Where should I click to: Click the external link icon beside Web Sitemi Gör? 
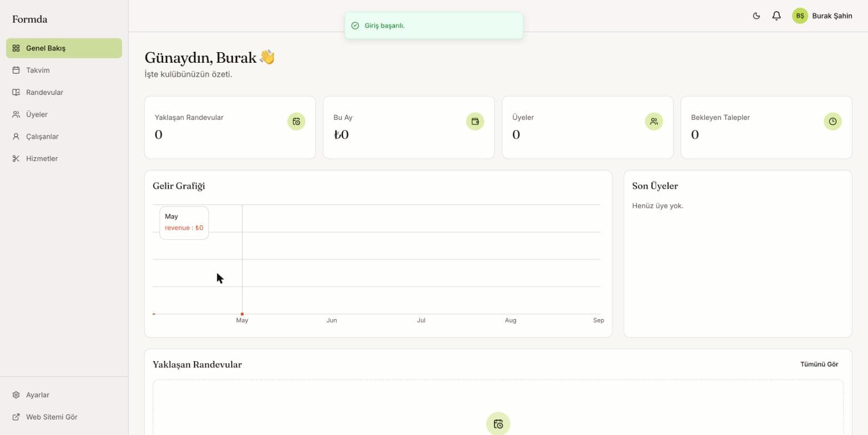(x=16, y=417)
